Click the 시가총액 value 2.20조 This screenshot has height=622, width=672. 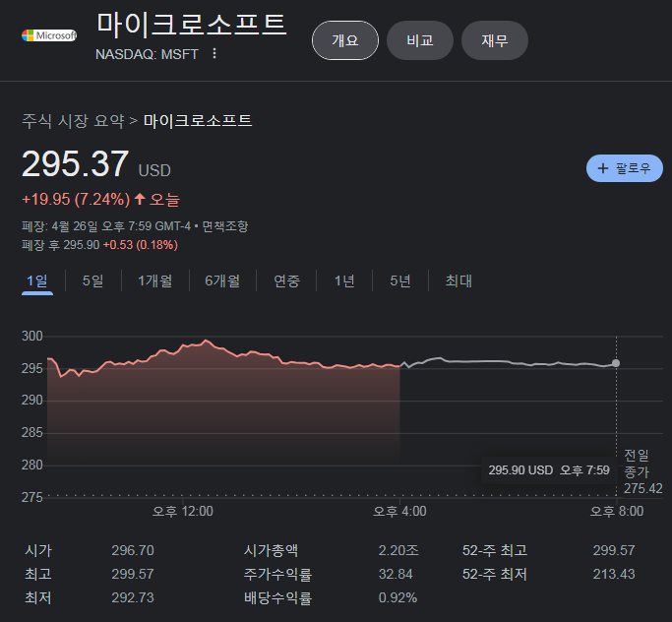click(x=398, y=550)
